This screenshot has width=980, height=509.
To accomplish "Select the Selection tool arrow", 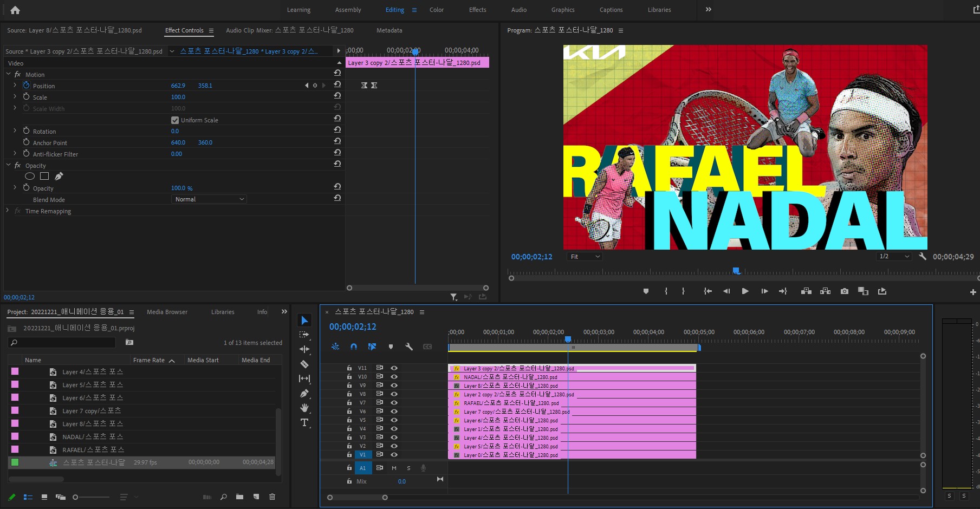I will click(x=304, y=321).
